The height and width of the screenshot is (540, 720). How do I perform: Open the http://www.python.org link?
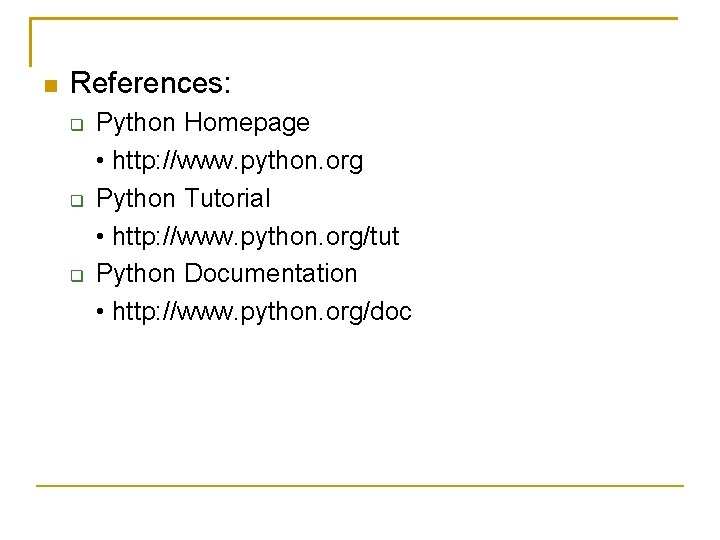tap(238, 161)
